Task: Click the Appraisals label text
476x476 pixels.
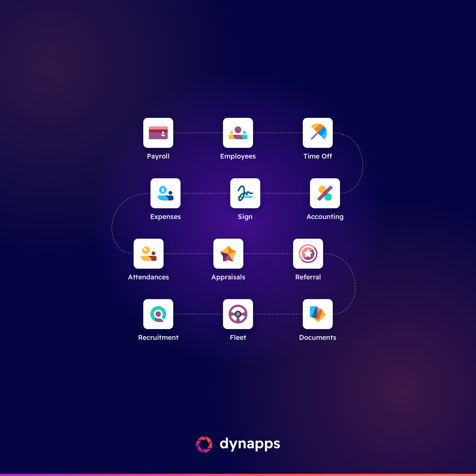Action: pos(228,277)
